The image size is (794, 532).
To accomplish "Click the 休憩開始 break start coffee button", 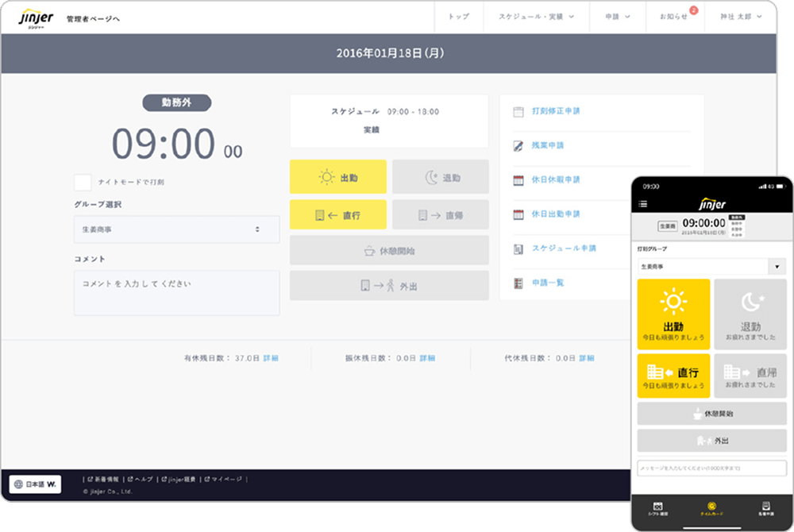I will [x=389, y=250].
